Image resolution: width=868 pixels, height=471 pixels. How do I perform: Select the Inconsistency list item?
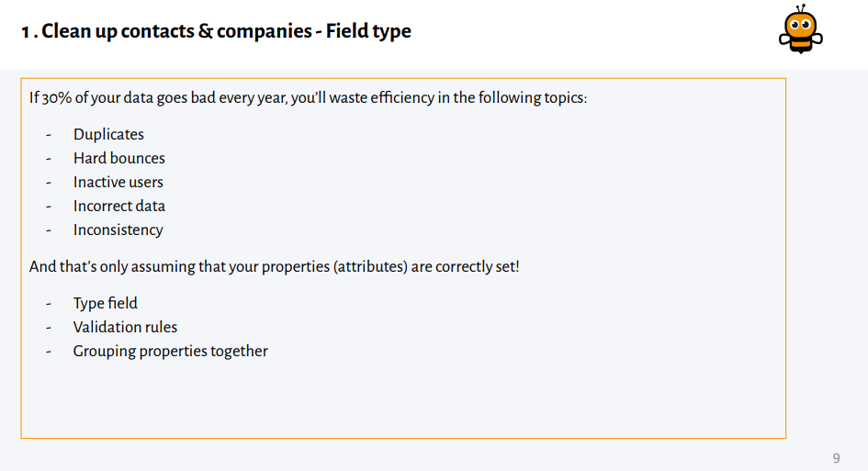coord(118,230)
